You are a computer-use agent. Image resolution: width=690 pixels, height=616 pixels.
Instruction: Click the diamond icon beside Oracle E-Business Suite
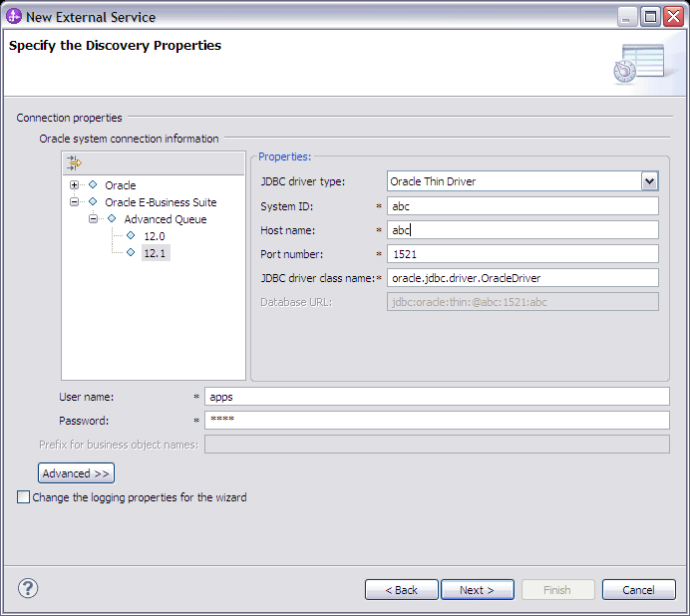coord(93,201)
